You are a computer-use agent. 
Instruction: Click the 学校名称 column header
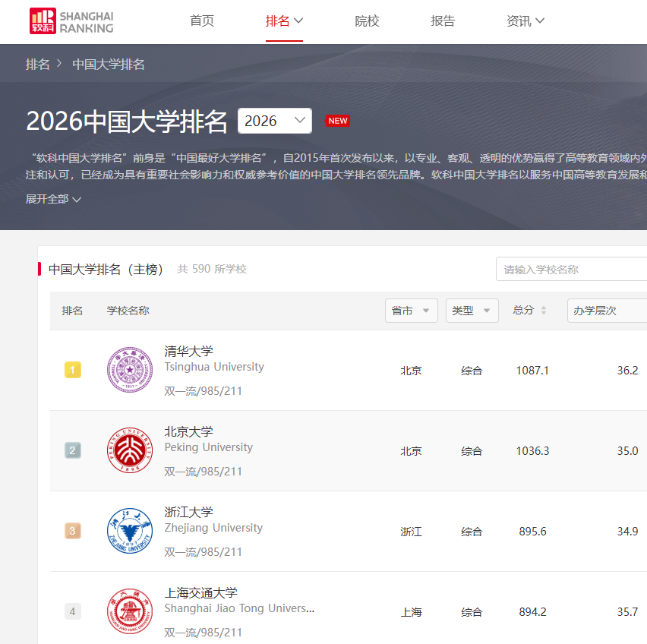pyautogui.click(x=128, y=311)
